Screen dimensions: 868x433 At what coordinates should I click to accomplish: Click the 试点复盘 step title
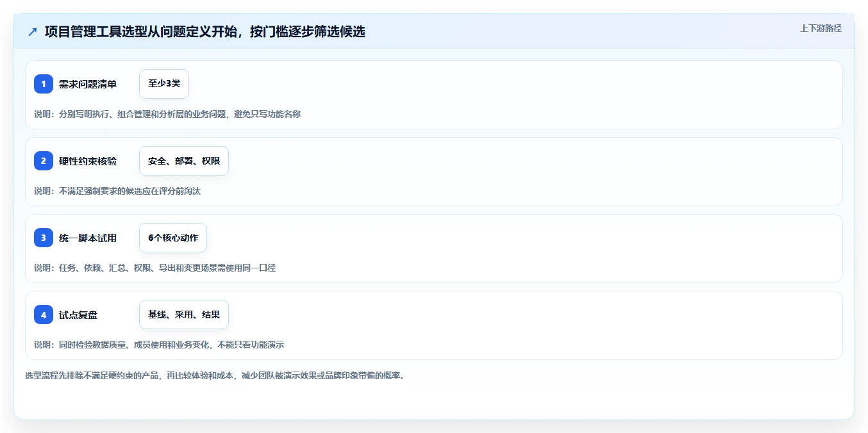tap(78, 315)
